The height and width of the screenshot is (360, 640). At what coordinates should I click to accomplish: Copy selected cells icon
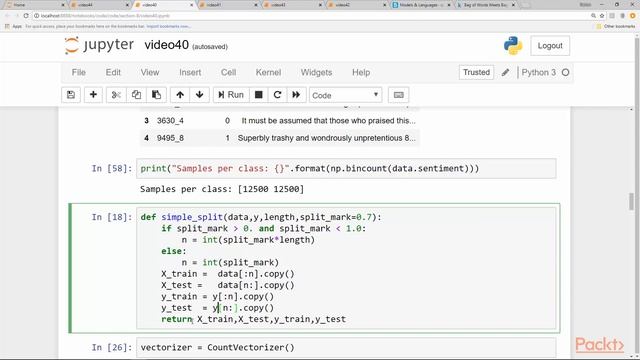[x=136, y=95]
